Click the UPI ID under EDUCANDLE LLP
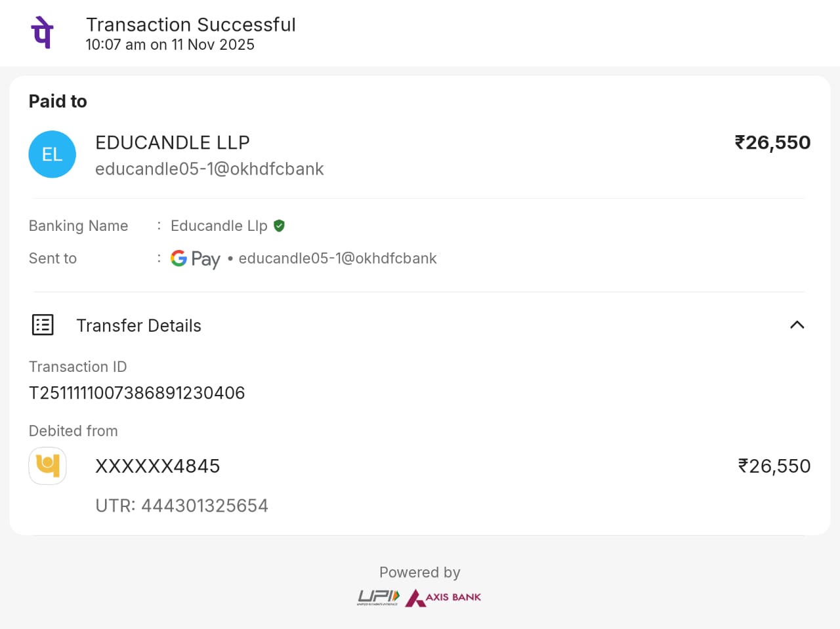The image size is (840, 629). point(209,169)
